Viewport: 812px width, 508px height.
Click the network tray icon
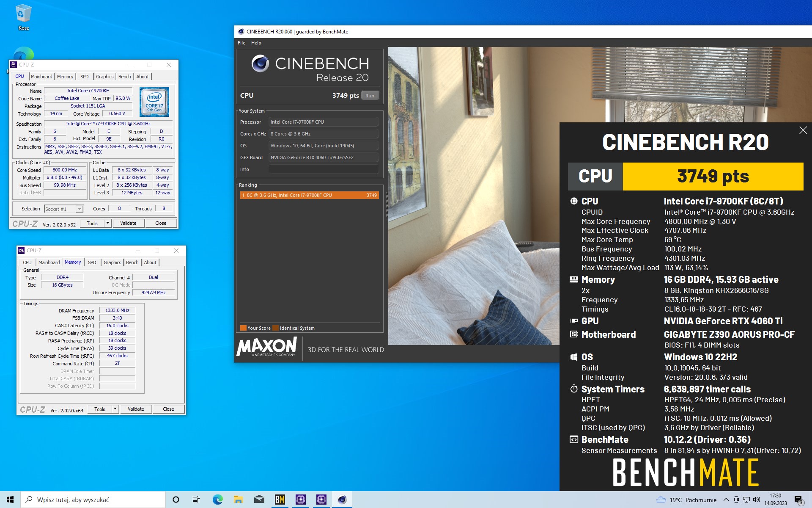click(746, 500)
